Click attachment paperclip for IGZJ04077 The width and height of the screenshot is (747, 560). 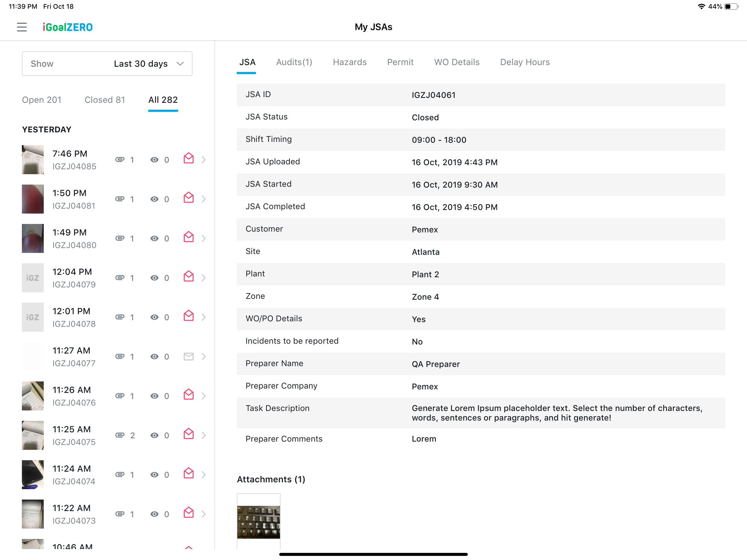coord(120,356)
